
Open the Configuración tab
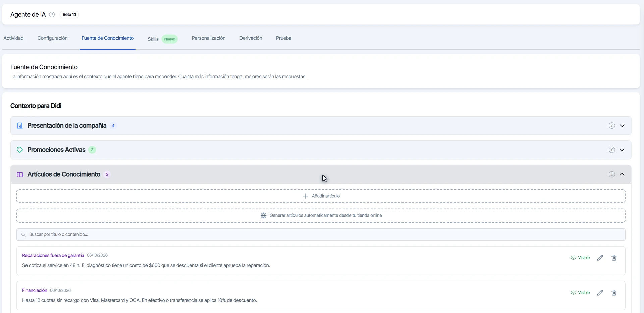coord(52,38)
